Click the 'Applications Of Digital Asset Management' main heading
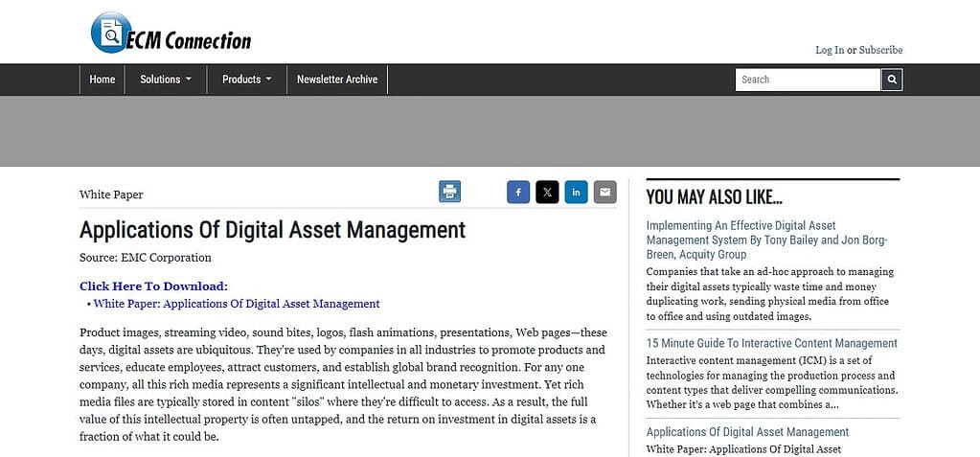This screenshot has height=457, width=980. [x=272, y=229]
